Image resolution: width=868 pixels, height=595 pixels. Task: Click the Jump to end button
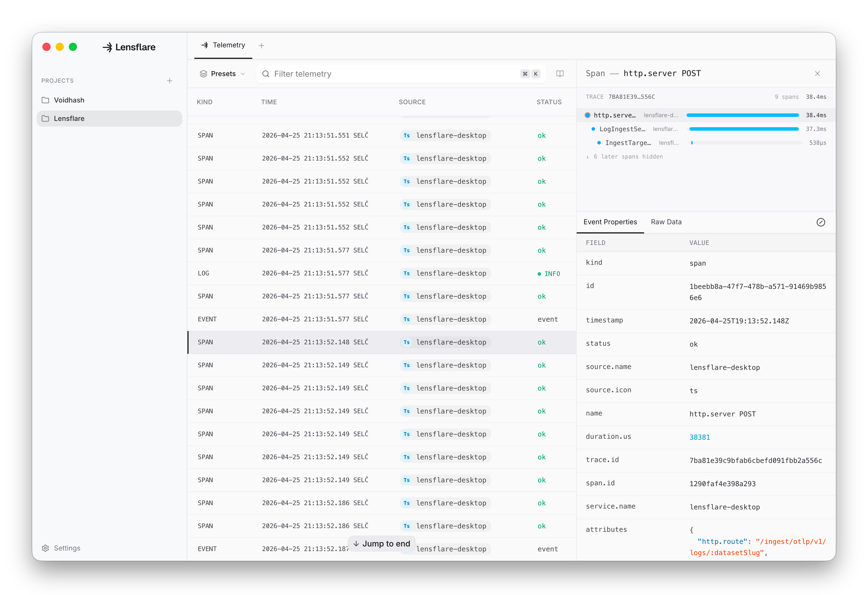pyautogui.click(x=382, y=543)
